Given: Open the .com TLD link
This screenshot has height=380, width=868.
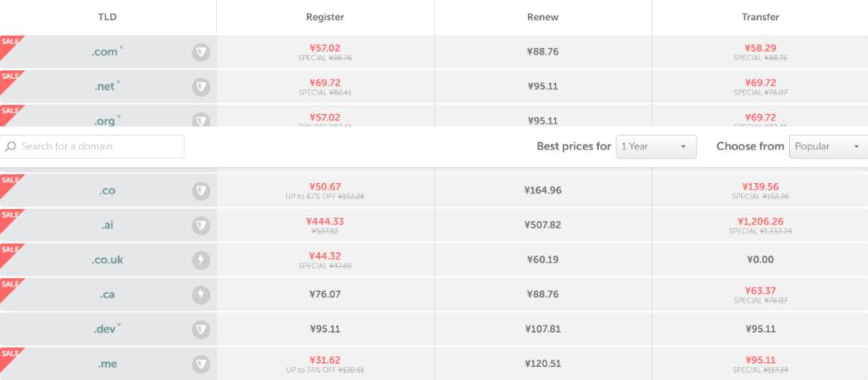Looking at the screenshot, I should 104,52.
